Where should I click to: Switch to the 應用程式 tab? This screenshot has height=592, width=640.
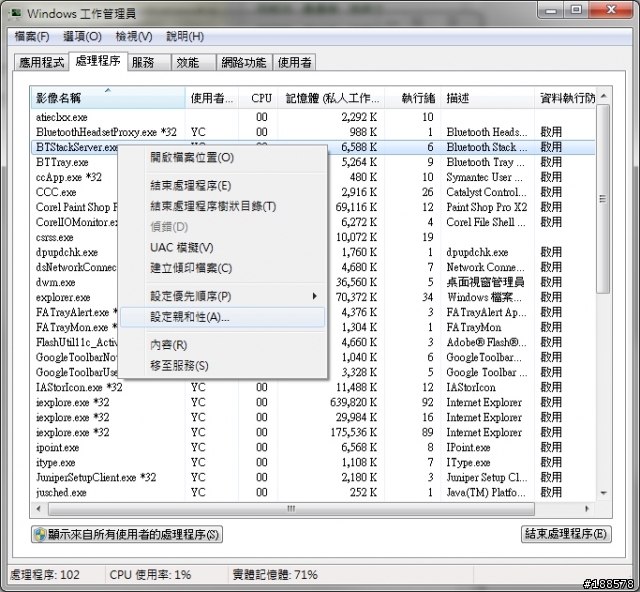click(41, 62)
